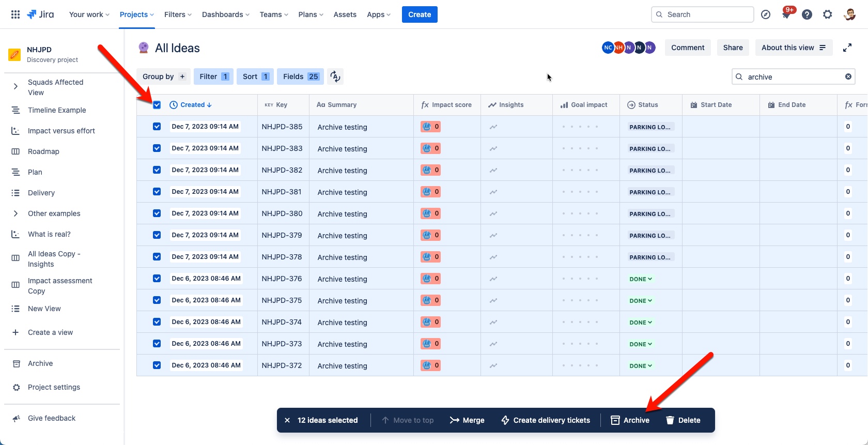Uncheck the NHJPD-385 row checkbox
The image size is (868, 445).
click(157, 127)
